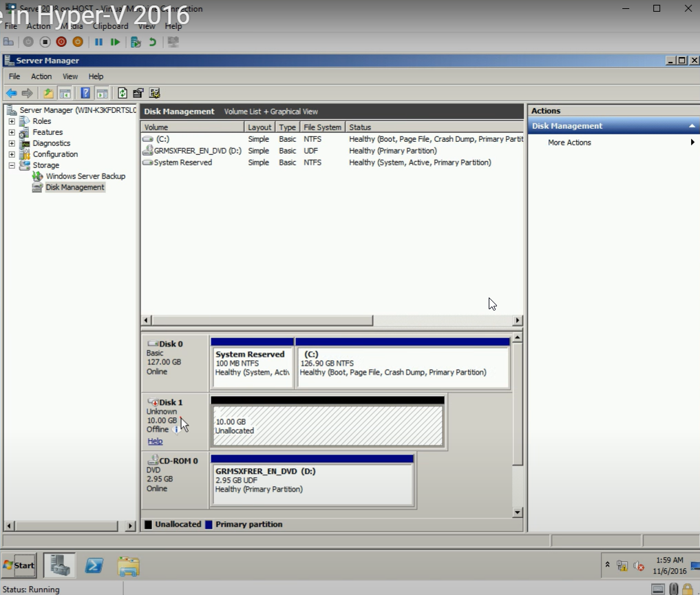Click the blue Back arrow in Server Manager
This screenshot has width=700, height=595.
point(12,94)
